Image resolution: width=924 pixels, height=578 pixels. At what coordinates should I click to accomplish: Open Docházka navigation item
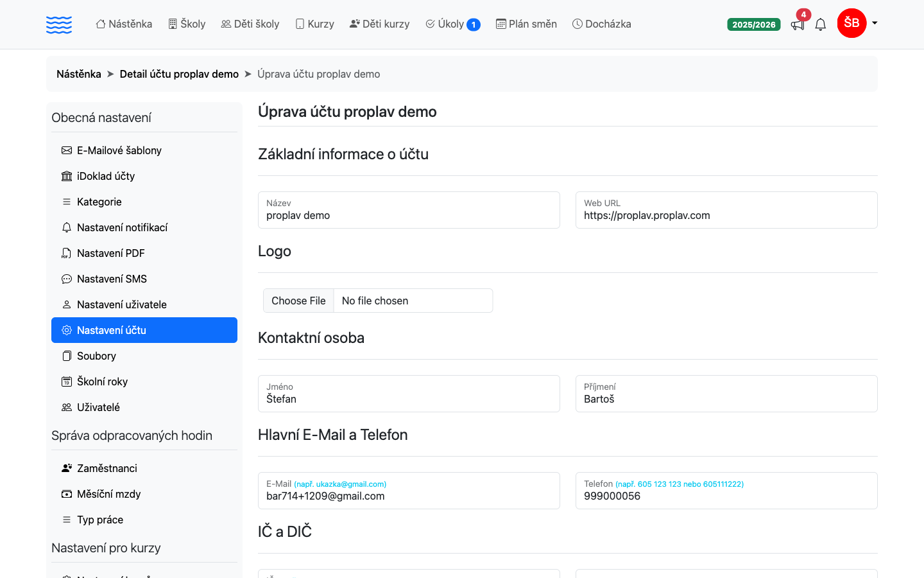(x=602, y=24)
